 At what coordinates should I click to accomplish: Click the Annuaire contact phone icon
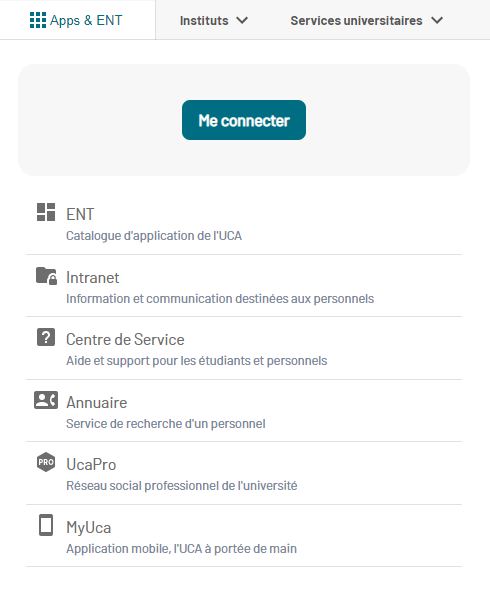pyautogui.click(x=46, y=400)
